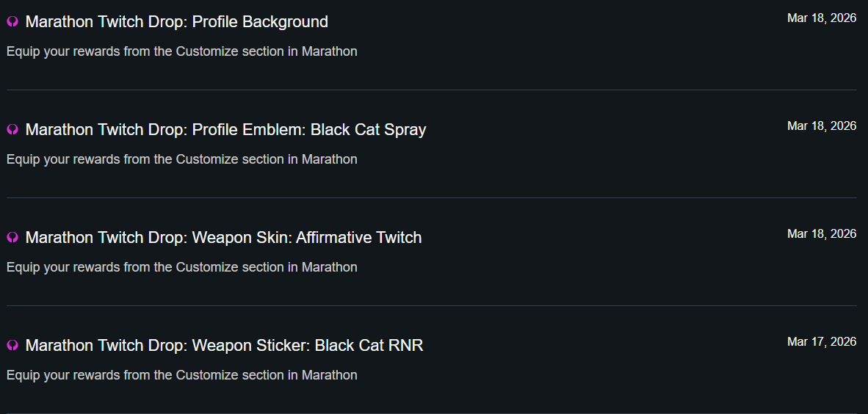This screenshot has width=868, height=414.
Task: Click the divider below the Affirmative Twitch entry
Action: coord(432,305)
